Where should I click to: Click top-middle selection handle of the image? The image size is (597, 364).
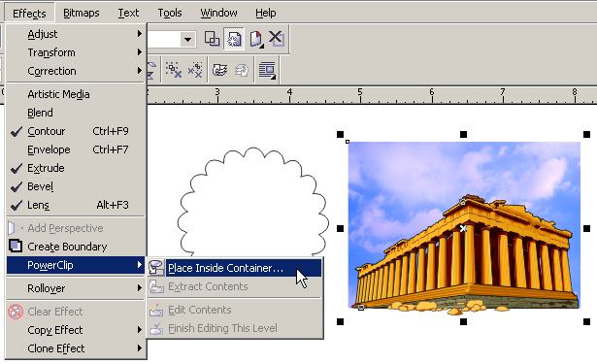pos(463,134)
